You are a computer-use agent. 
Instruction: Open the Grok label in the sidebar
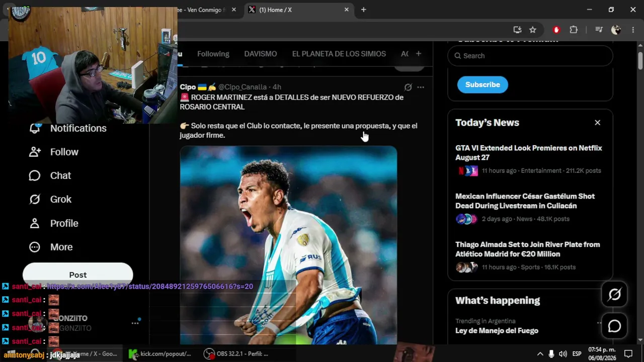pos(61,199)
